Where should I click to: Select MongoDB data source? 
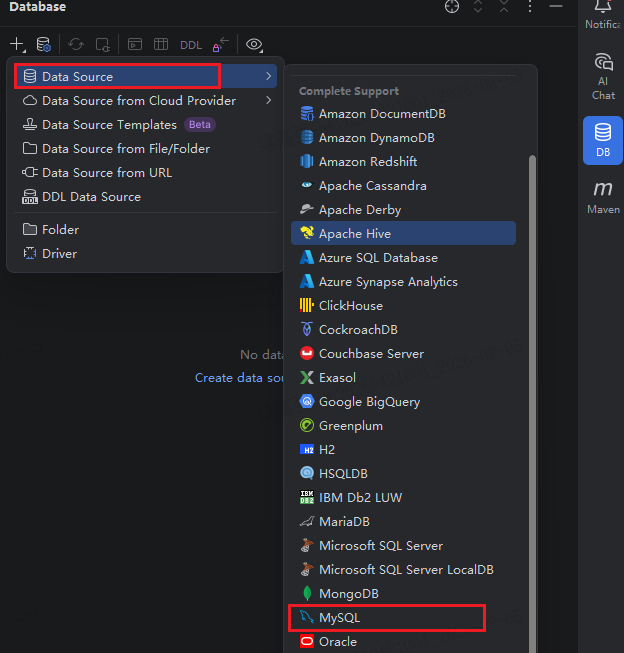[403, 593]
